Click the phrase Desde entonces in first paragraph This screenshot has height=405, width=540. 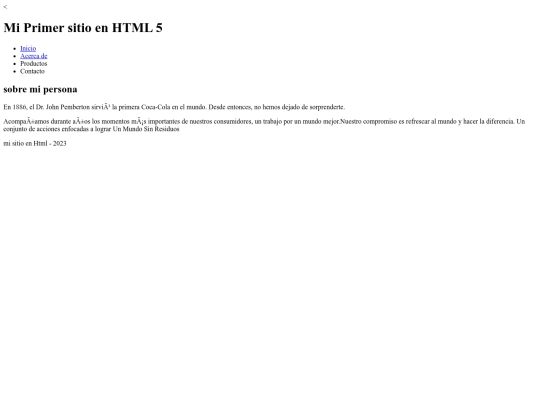click(230, 107)
